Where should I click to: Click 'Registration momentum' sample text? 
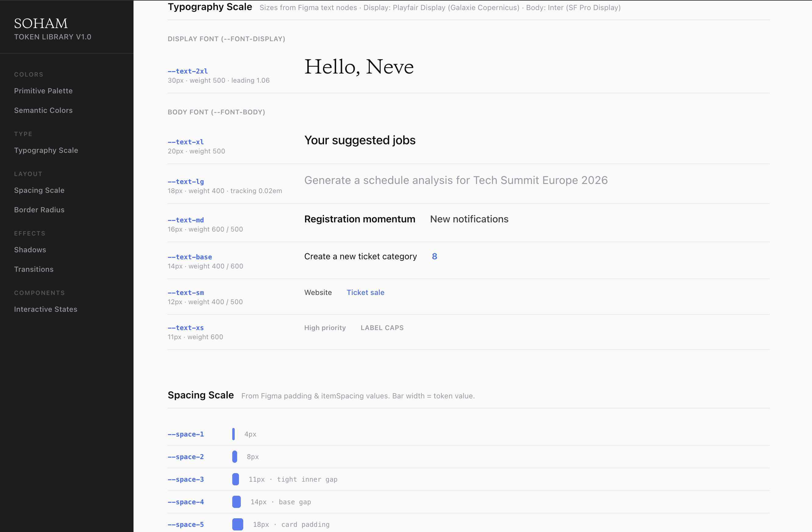pos(360,219)
